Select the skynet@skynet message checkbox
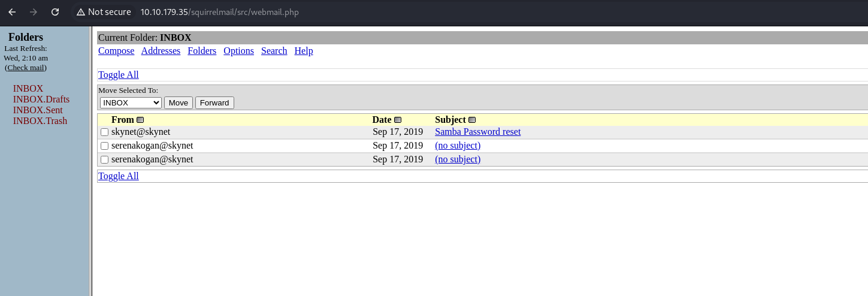Screen dimensions: 868x296 tap(104, 132)
